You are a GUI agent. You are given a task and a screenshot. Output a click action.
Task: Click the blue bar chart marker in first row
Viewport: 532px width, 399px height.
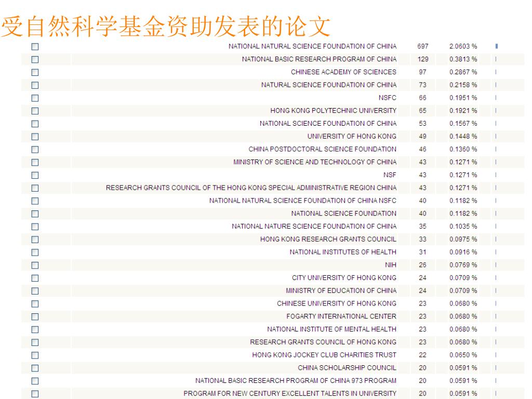click(496, 46)
